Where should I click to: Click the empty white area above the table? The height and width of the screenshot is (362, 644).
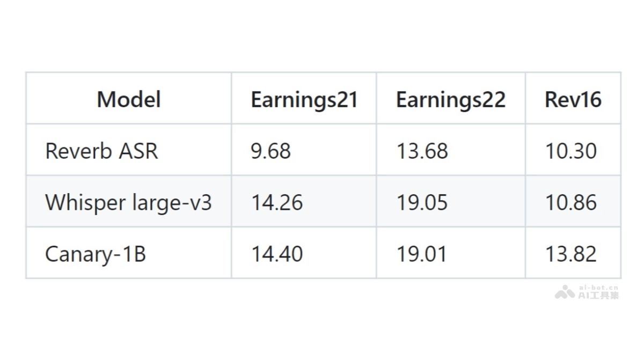pos(322,35)
